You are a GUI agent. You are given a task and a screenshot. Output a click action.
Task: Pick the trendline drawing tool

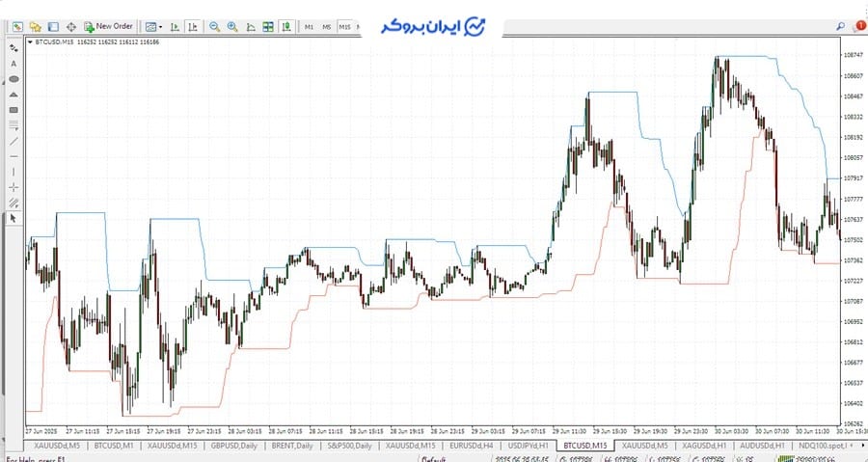pyautogui.click(x=14, y=141)
